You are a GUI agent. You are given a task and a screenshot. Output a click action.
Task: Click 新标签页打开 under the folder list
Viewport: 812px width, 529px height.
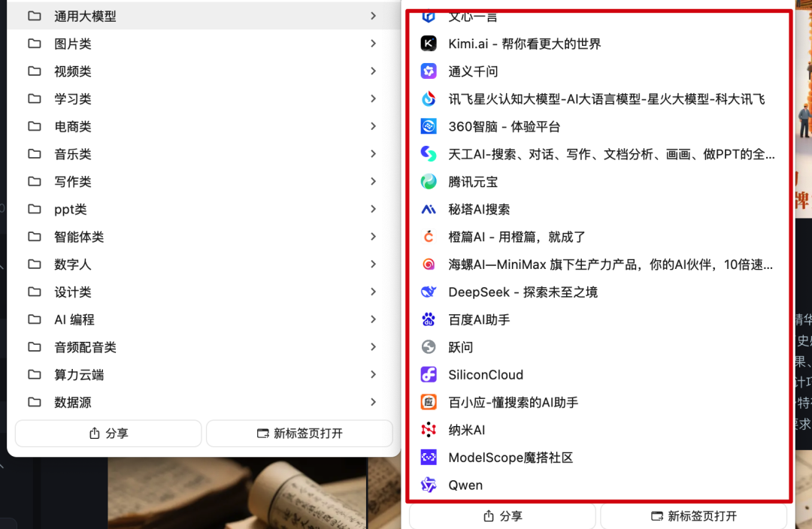pos(299,434)
